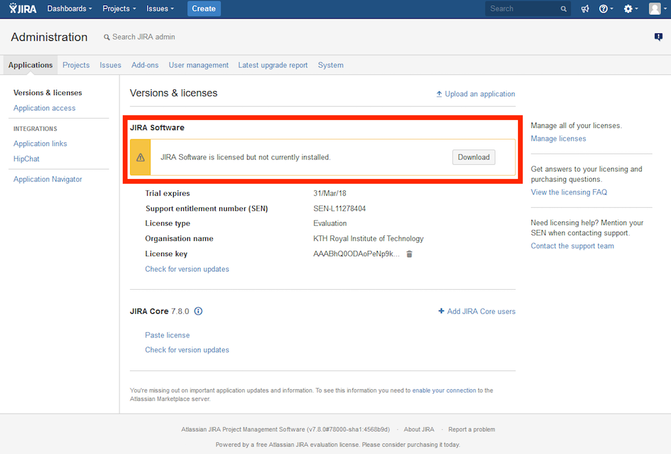Screen dimensions: 671x454
Task: Click the Paste license link
Action: pyautogui.click(x=167, y=335)
